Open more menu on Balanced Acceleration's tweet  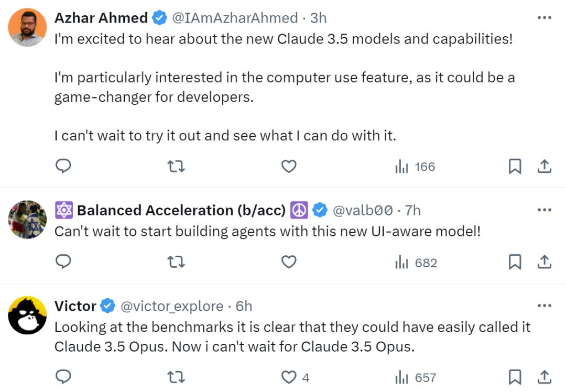[x=545, y=210]
